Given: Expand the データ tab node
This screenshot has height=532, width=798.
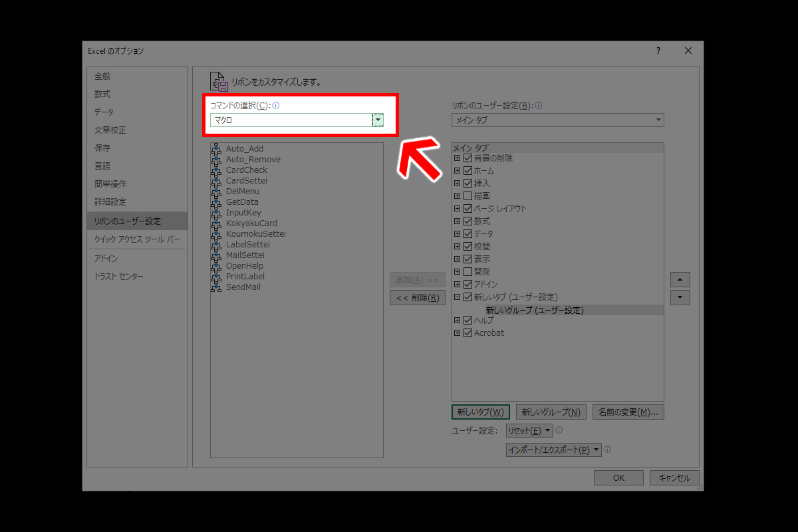Looking at the screenshot, I should [457, 234].
